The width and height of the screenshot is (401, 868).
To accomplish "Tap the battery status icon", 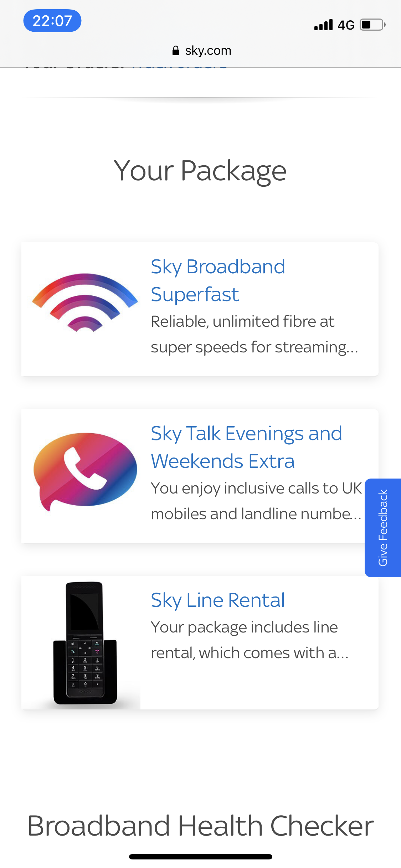I will 372,25.
